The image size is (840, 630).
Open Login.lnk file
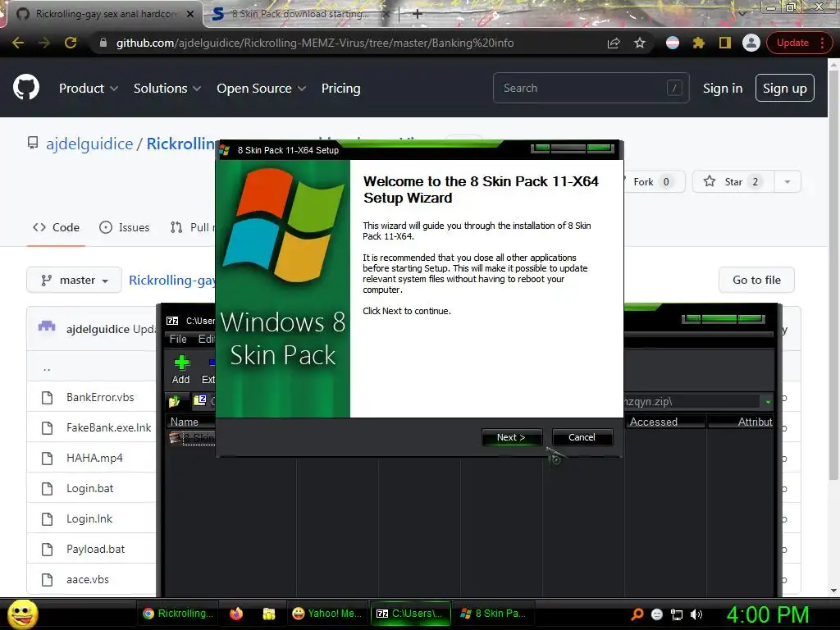click(x=89, y=518)
